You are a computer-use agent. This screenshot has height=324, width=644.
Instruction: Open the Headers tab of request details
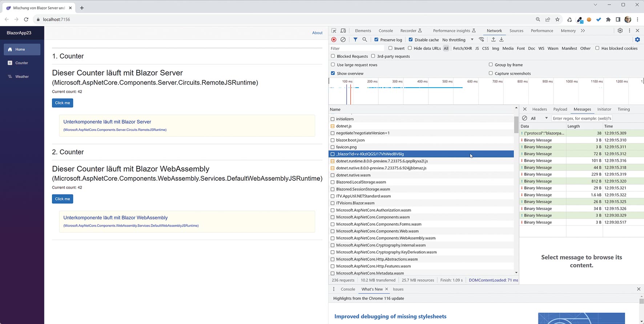(x=539, y=109)
